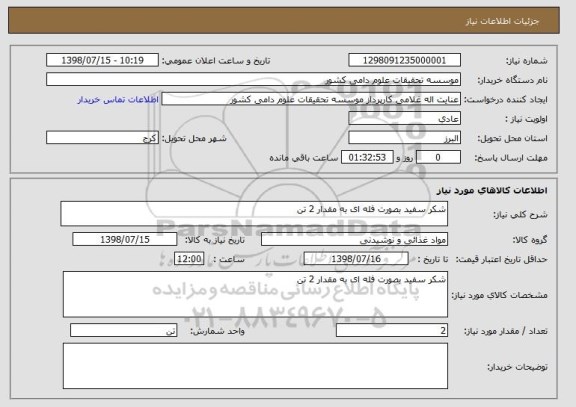Viewport: 576px width, 407px height.
Task: Click the استان محل تحویل field
Action: click(404, 138)
